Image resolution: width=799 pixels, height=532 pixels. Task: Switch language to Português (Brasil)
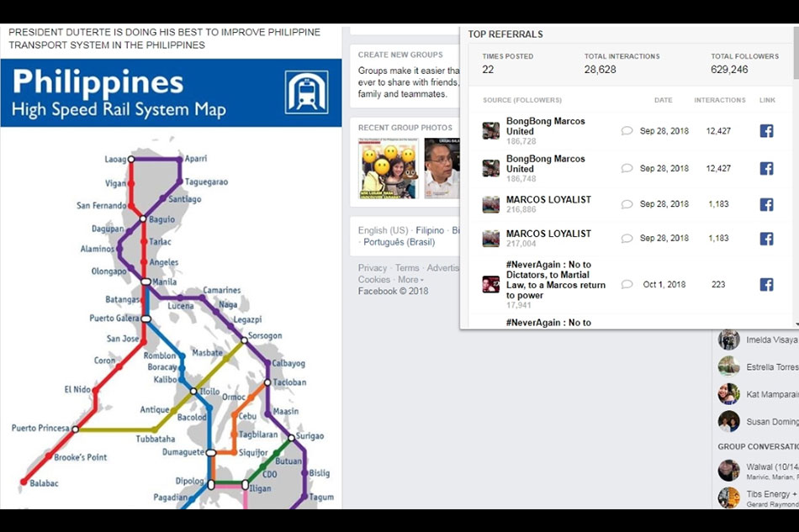click(x=399, y=242)
